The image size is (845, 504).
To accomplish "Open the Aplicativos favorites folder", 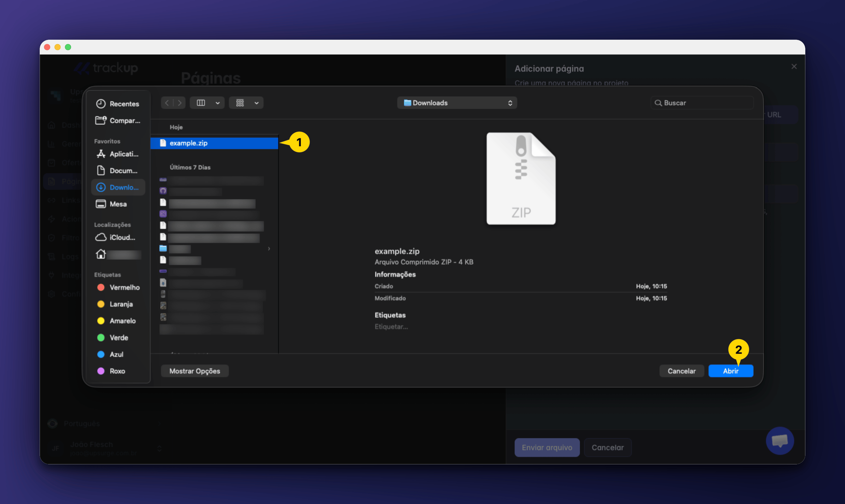I will [x=118, y=154].
